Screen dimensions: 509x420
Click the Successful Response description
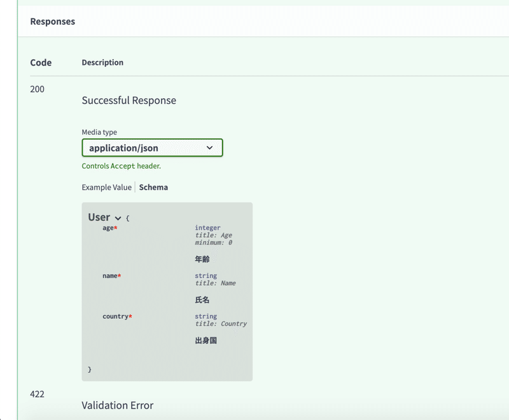pos(129,101)
